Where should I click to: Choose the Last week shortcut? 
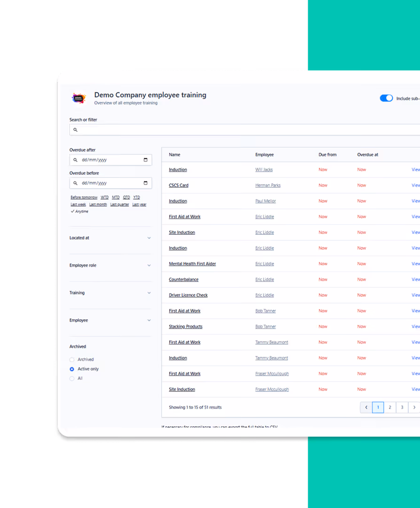click(78, 204)
